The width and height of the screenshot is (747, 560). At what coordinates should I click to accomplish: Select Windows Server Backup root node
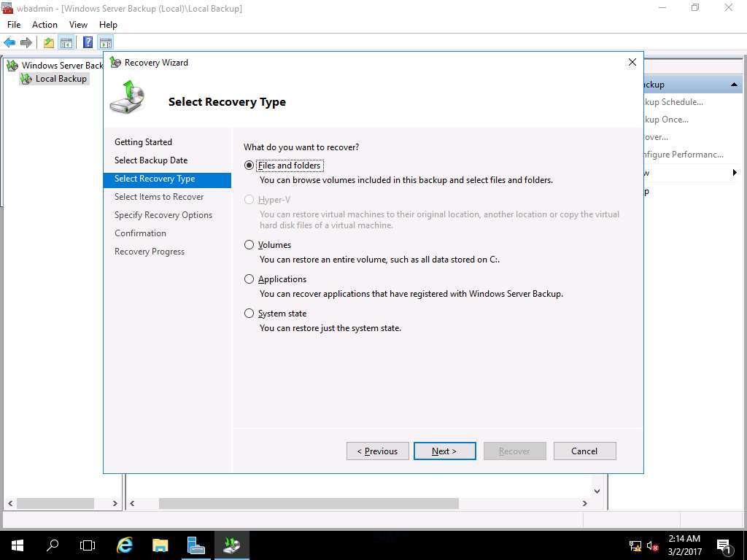[62, 65]
